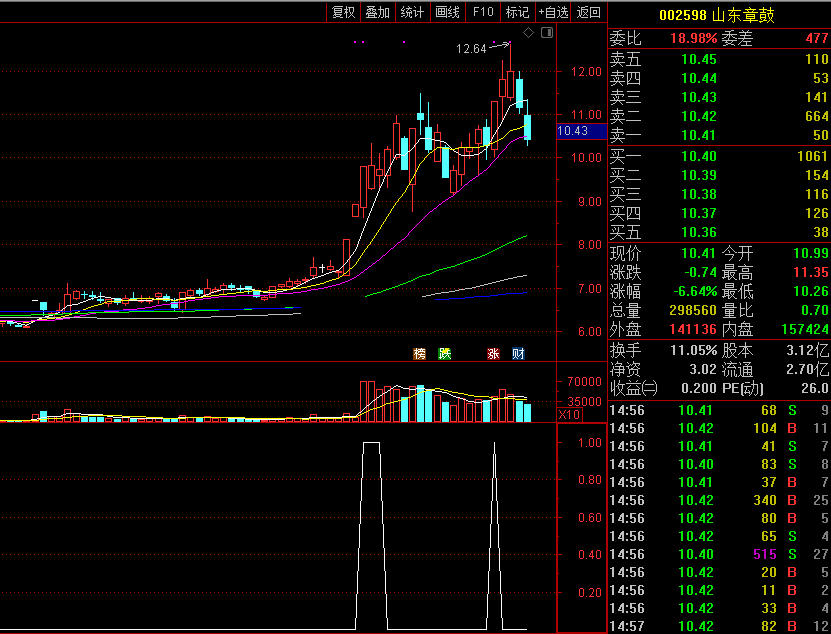Click the 10.43 current price axis label
This screenshot has width=831, height=634.
581,131
